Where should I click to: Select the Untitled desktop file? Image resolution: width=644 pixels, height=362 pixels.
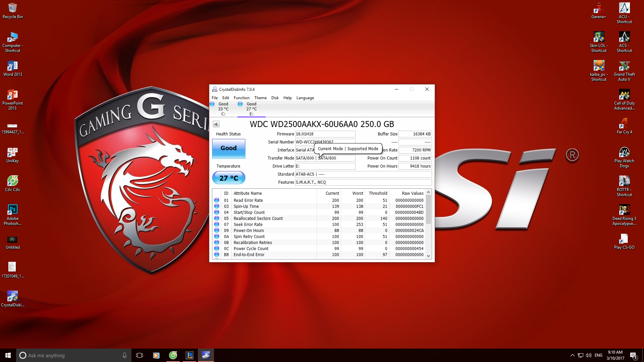click(x=12, y=242)
